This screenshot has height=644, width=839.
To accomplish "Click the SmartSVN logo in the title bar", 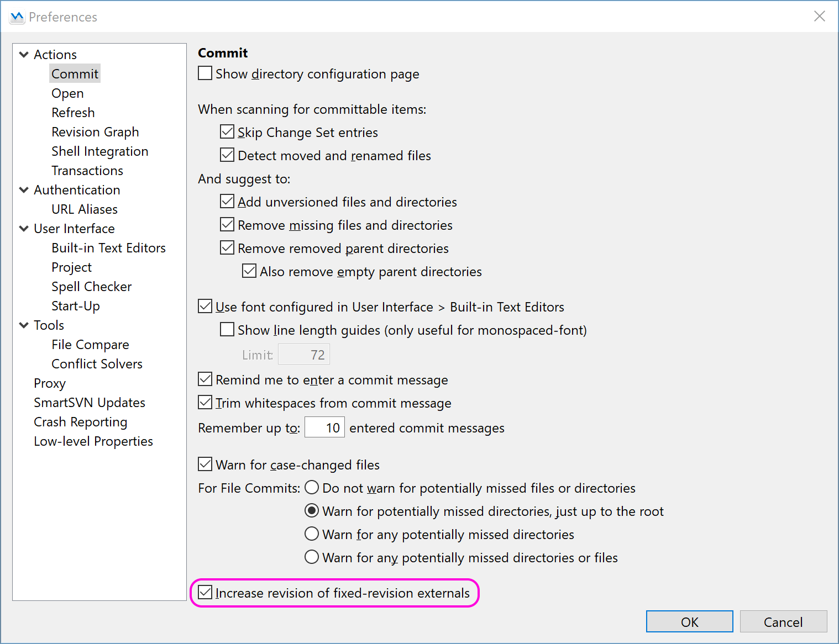I will [x=17, y=17].
